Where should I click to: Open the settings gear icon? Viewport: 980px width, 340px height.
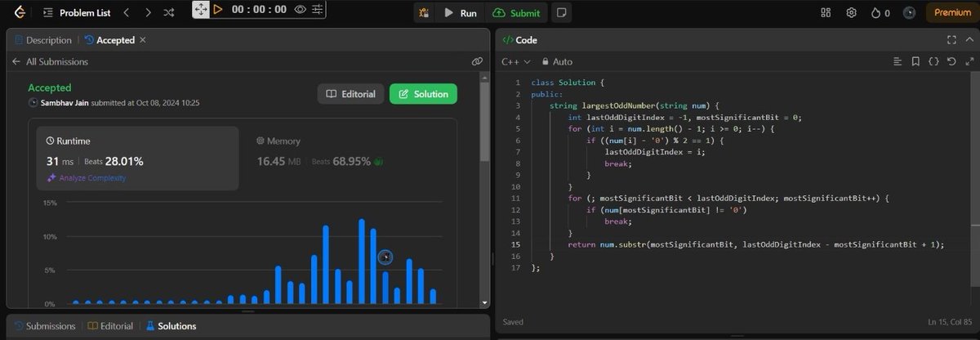pos(851,13)
